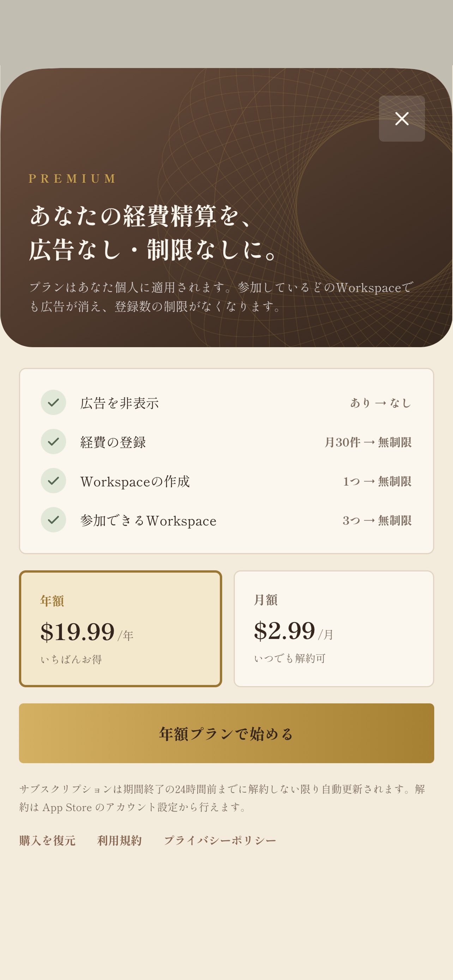Viewport: 453px width, 980px height.
Task: Click the 月30件 → 無制限 limit text
Action: click(x=368, y=442)
